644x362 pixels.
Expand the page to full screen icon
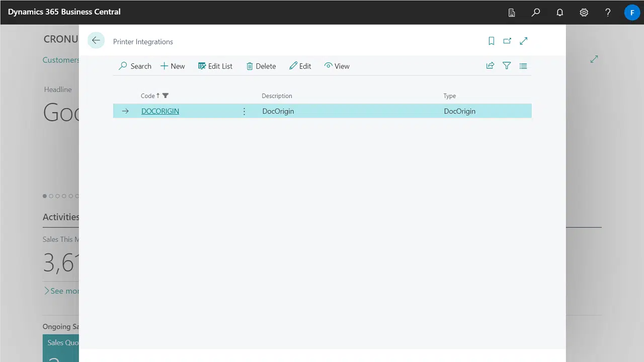tap(523, 41)
